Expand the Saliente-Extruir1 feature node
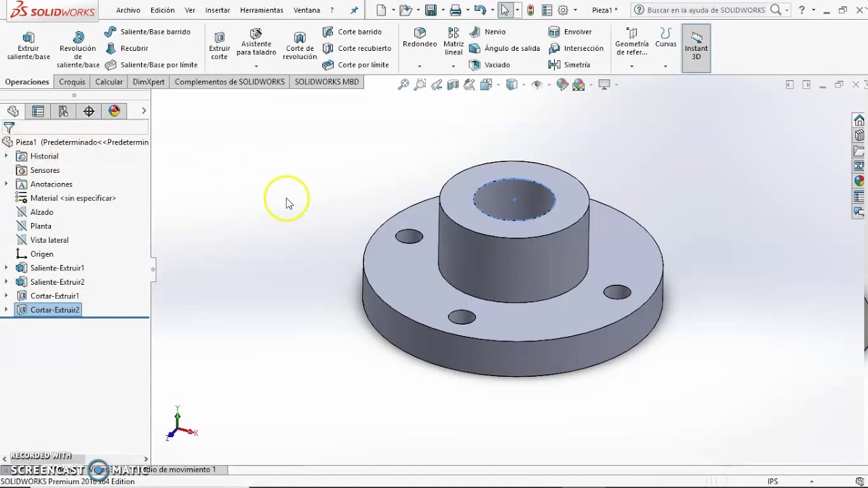The width and height of the screenshot is (868, 488). pos(7,268)
